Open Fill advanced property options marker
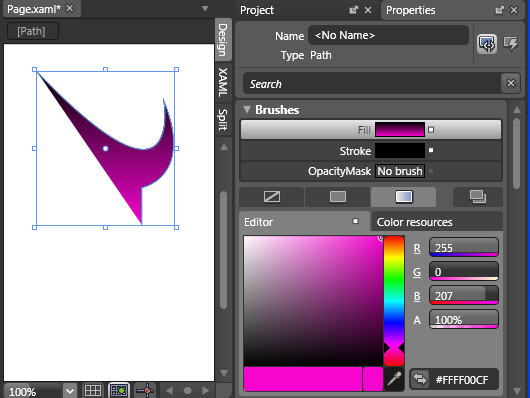Screen dimensions: 530x398 [x=431, y=130]
